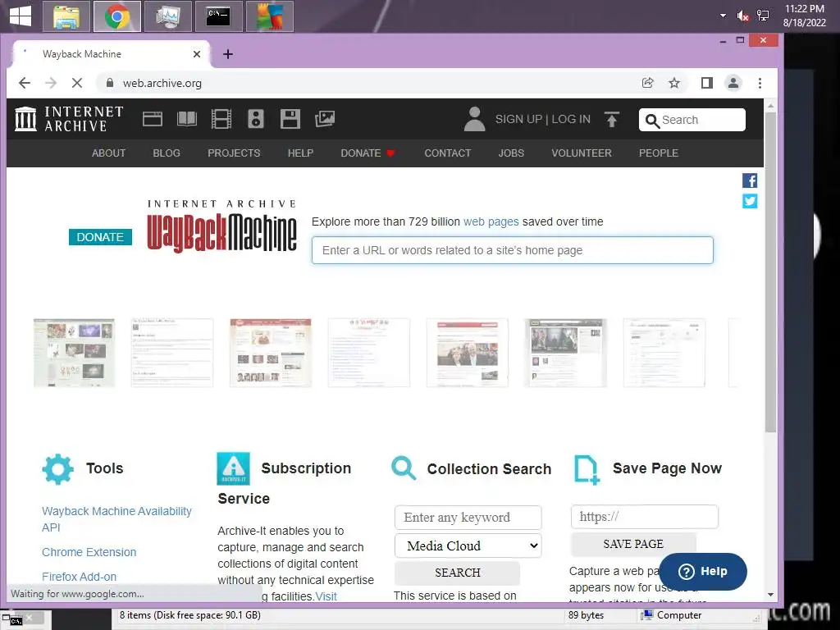Open the Chrome side panel icon

pyautogui.click(x=706, y=83)
